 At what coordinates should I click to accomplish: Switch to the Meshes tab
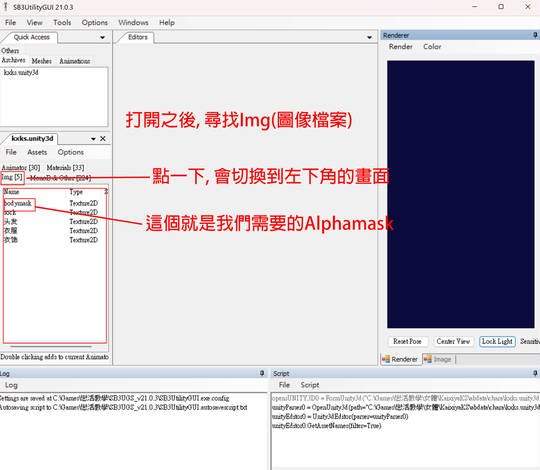42,61
